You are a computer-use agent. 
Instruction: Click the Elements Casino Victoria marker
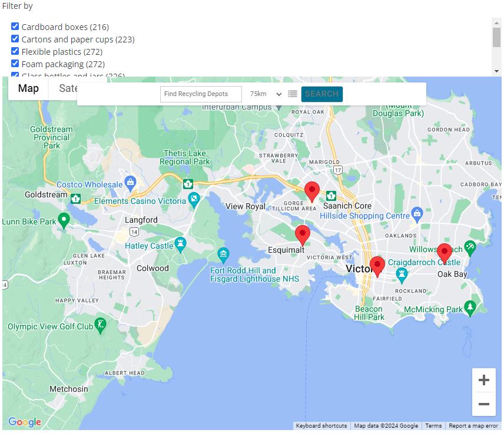pyautogui.click(x=194, y=200)
